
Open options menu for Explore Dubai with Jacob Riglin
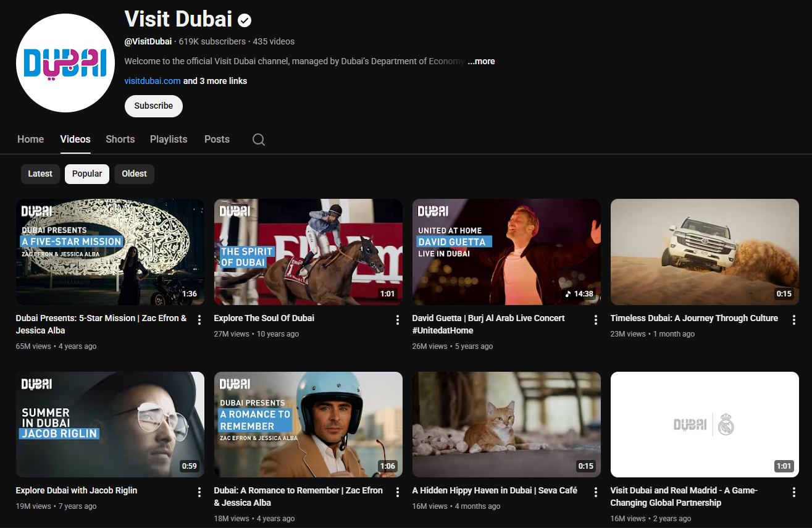click(x=199, y=492)
